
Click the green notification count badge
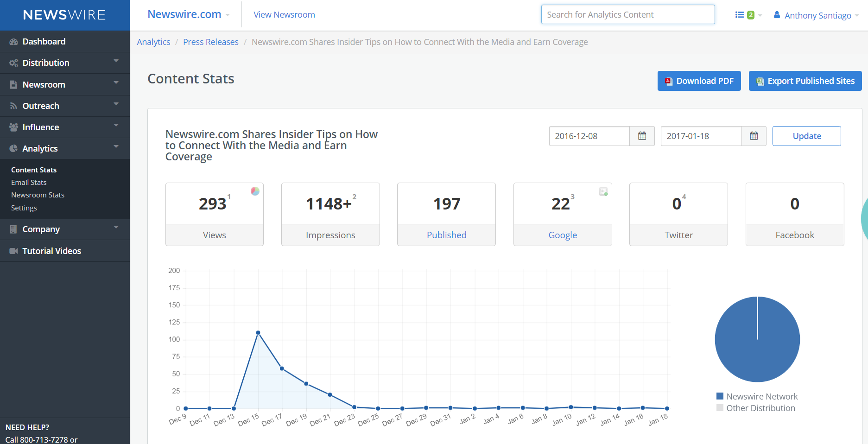pos(751,15)
